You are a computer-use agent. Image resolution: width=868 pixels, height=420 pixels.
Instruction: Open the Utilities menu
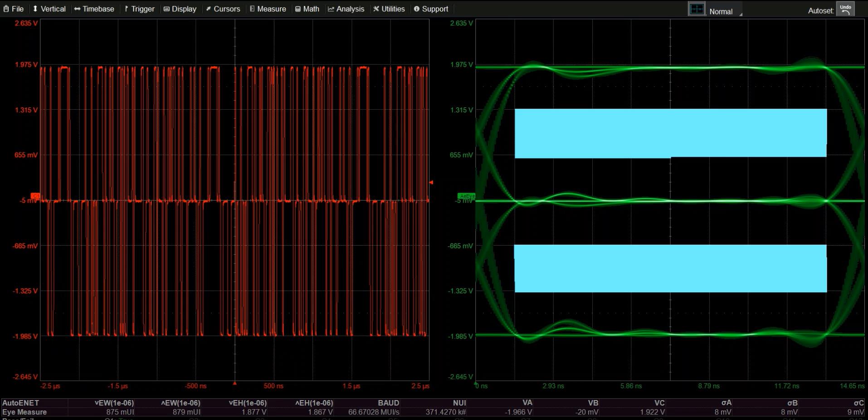[x=389, y=9]
